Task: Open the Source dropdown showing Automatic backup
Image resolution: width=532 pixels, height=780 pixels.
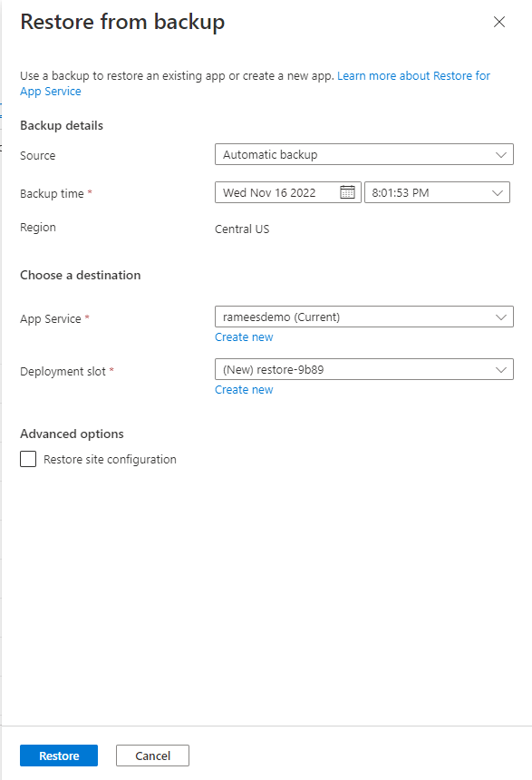Action: tap(364, 155)
